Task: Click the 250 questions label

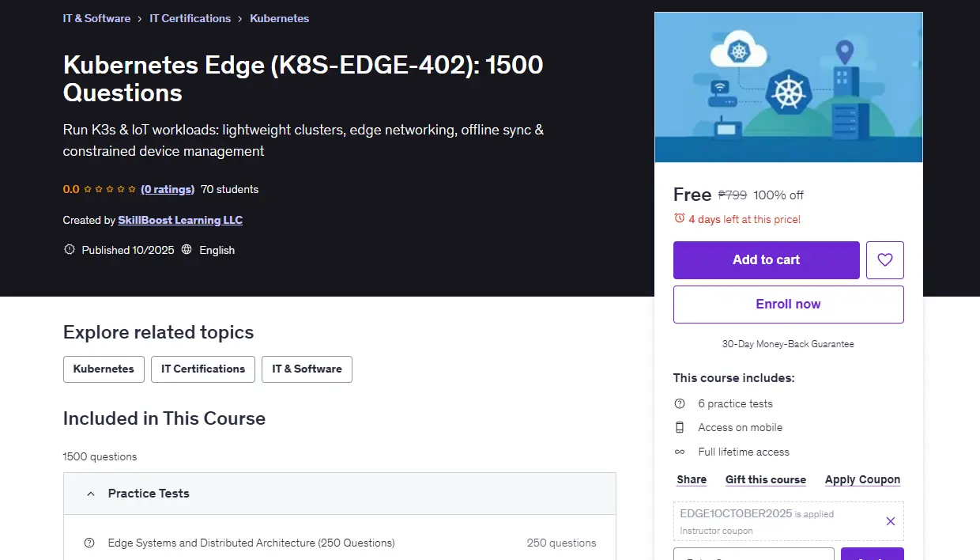Action: pyautogui.click(x=562, y=543)
